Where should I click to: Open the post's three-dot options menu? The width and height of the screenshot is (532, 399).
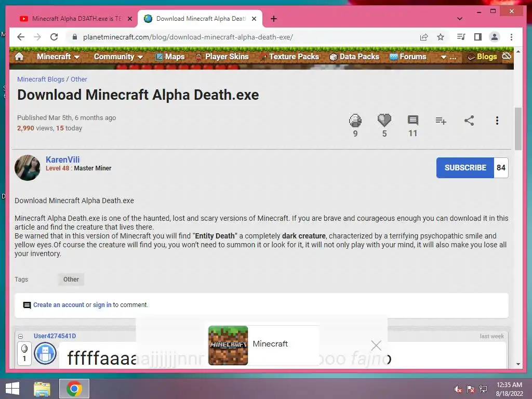[497, 121]
